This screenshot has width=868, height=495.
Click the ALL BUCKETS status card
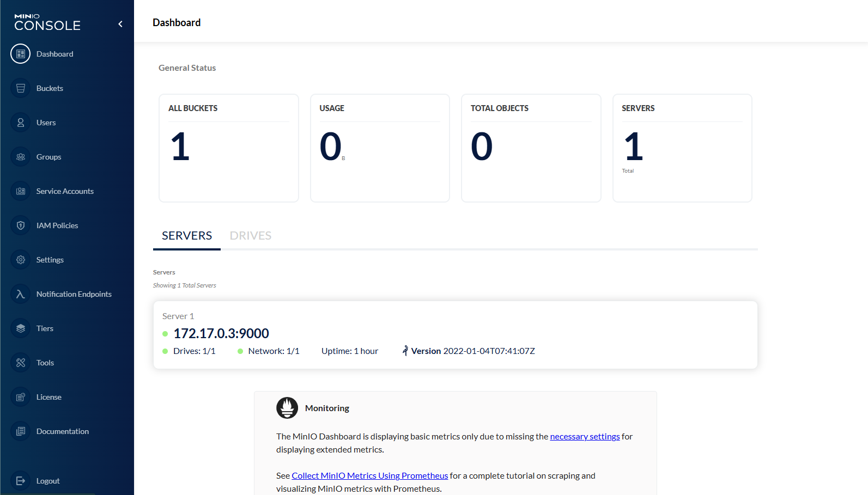tap(229, 148)
